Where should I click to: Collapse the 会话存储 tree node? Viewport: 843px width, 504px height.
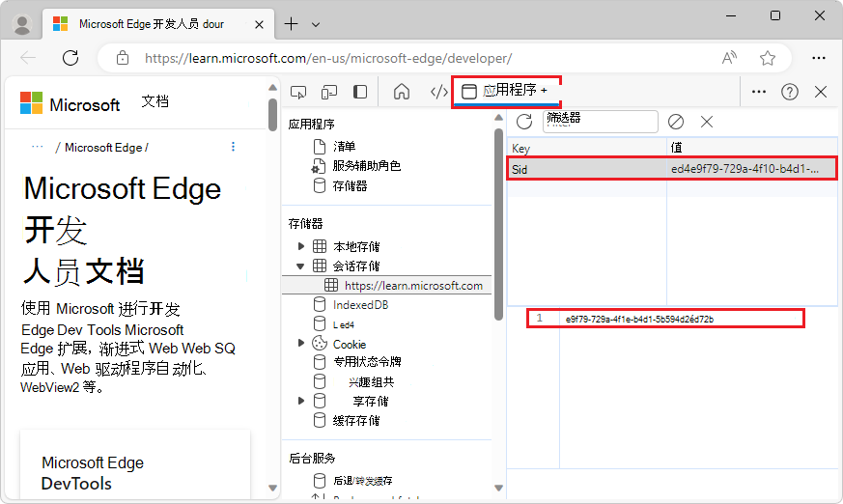pyautogui.click(x=300, y=266)
